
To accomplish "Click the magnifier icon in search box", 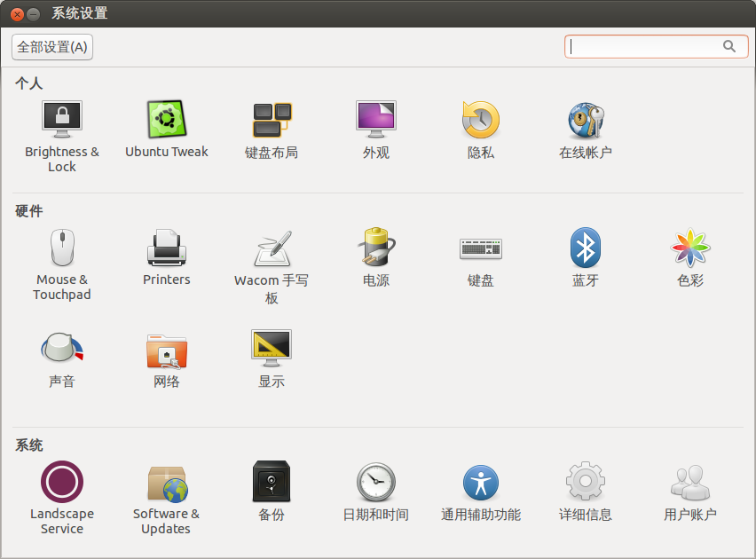I will (x=729, y=46).
